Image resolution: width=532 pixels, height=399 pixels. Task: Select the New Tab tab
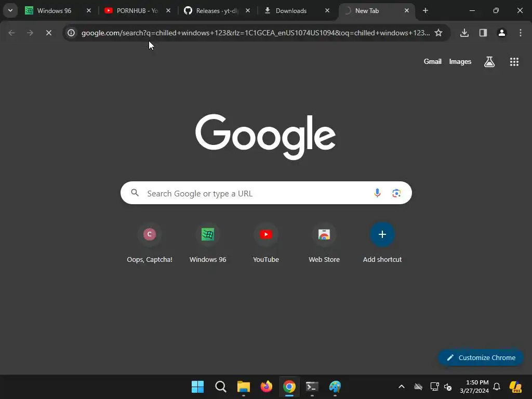[373, 11]
